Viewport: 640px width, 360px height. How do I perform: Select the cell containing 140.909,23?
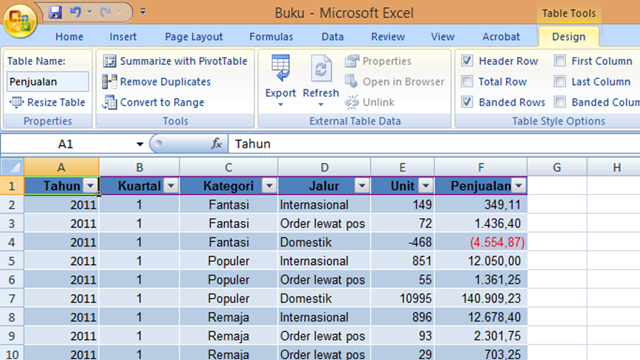point(481,298)
